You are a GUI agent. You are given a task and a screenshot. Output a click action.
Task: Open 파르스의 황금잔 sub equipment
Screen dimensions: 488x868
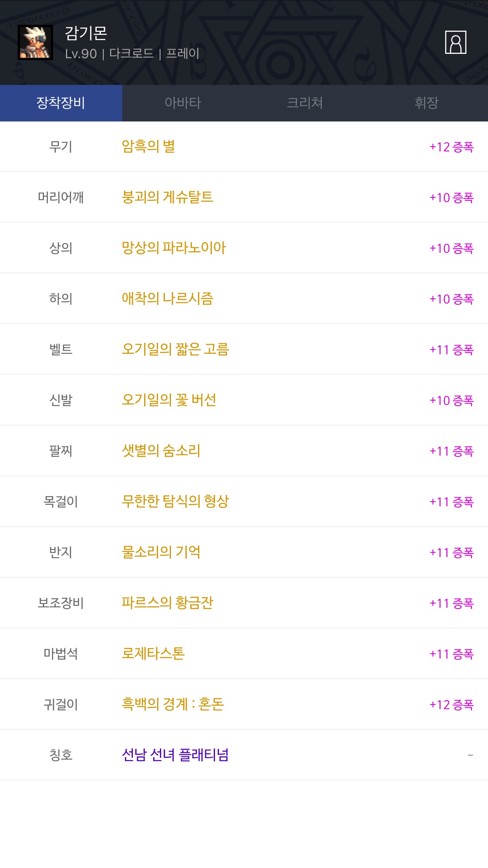coord(167,603)
